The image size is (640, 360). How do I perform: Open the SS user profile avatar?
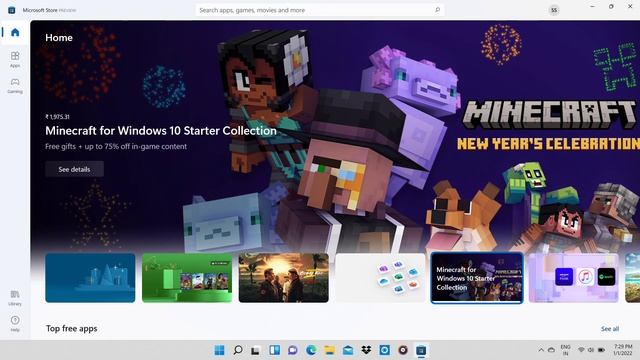coord(554,10)
